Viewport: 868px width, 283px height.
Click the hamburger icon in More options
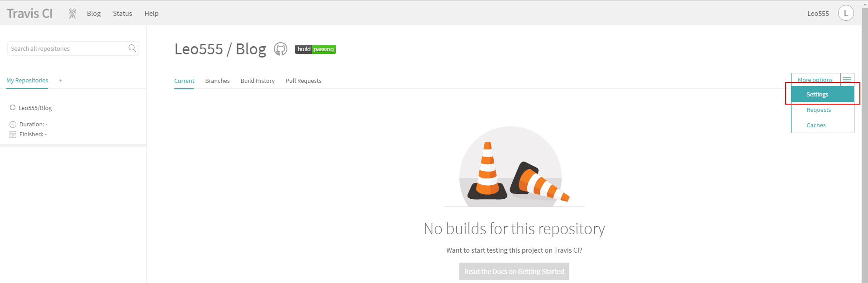coord(847,79)
